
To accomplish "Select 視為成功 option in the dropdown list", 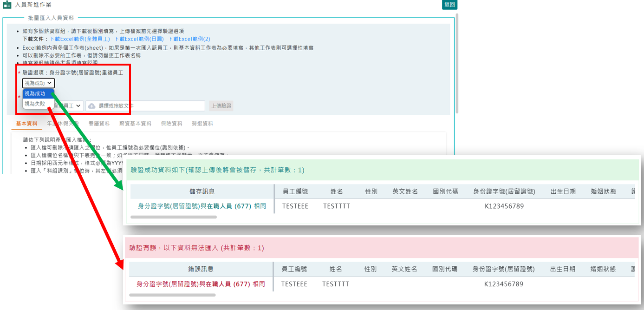I will [35, 93].
